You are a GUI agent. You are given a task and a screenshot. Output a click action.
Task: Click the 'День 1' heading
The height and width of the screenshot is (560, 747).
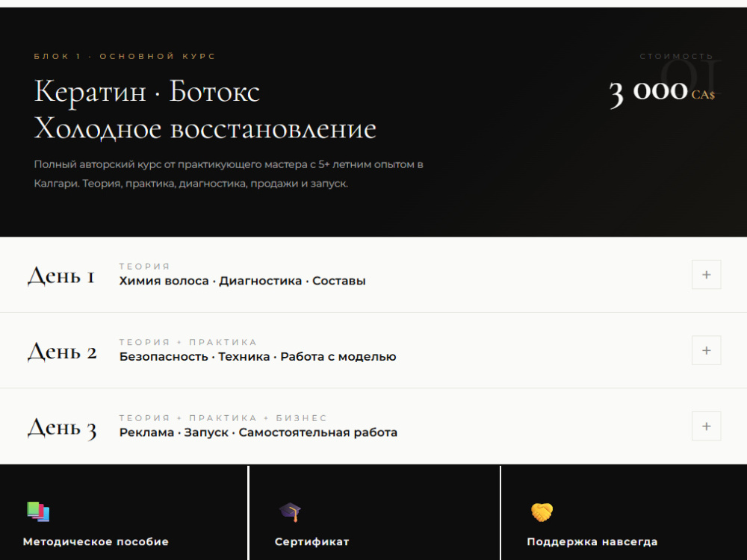[61, 276]
